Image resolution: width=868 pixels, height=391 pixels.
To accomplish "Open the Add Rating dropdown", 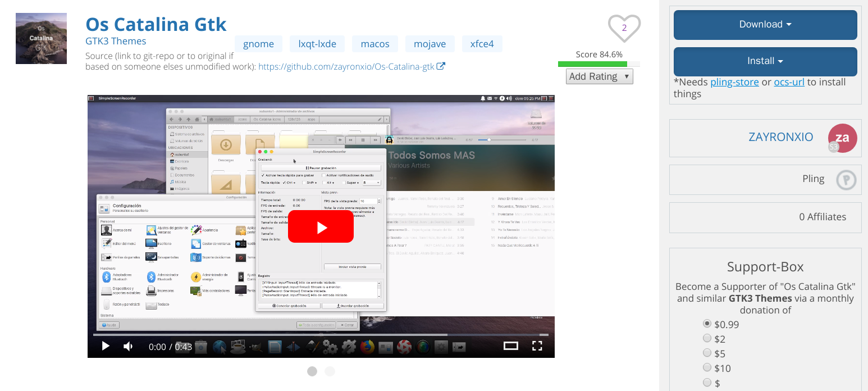I will coord(599,76).
